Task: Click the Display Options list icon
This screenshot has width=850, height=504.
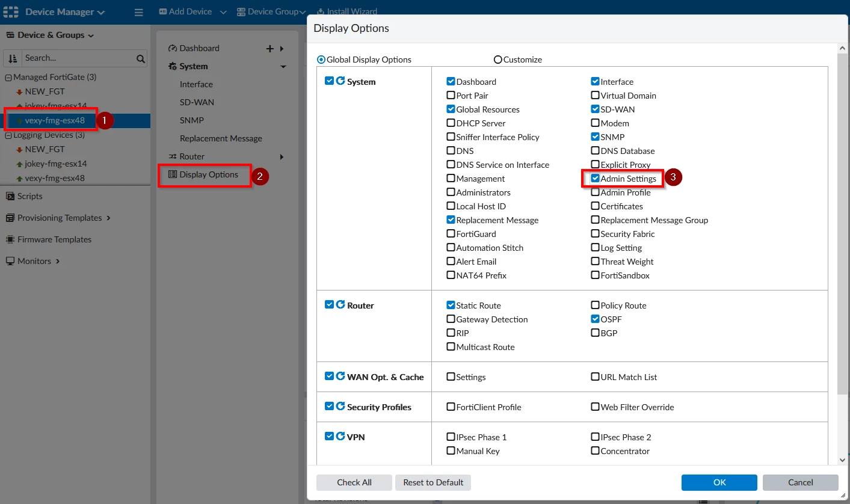Action: click(173, 174)
